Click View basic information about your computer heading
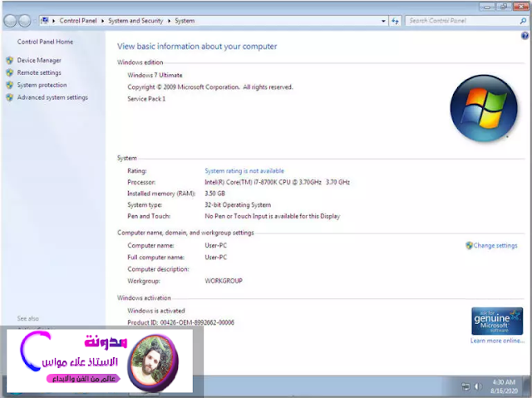 (197, 47)
